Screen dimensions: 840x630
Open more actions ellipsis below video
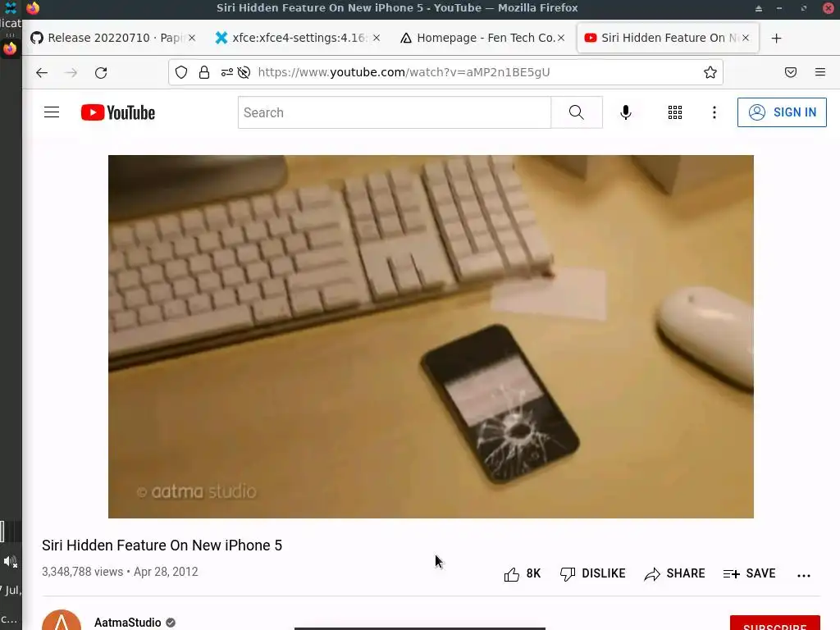click(804, 575)
